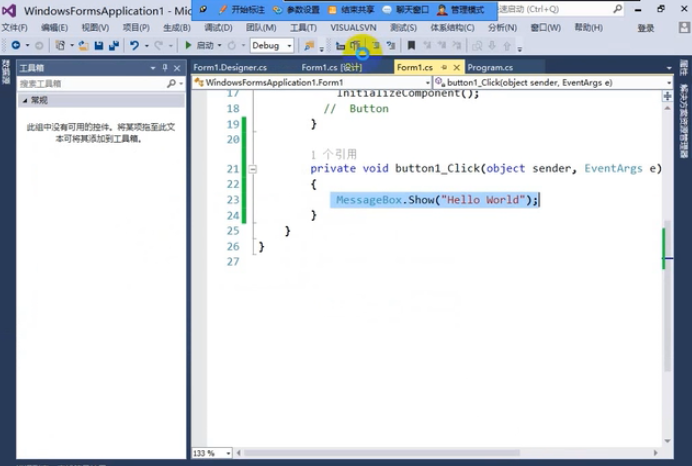Click in the Quick Launch search box
Viewport: 692px width, 466px height.
(556, 9)
